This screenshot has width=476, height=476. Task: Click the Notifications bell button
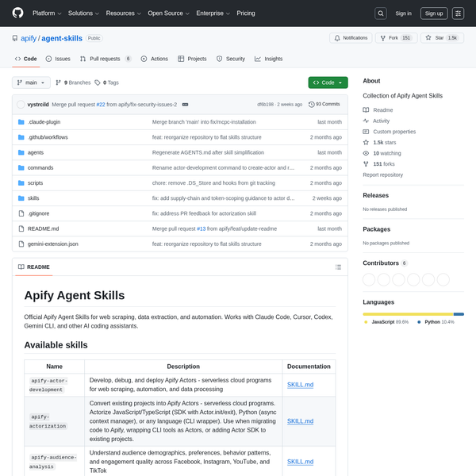[x=351, y=38]
